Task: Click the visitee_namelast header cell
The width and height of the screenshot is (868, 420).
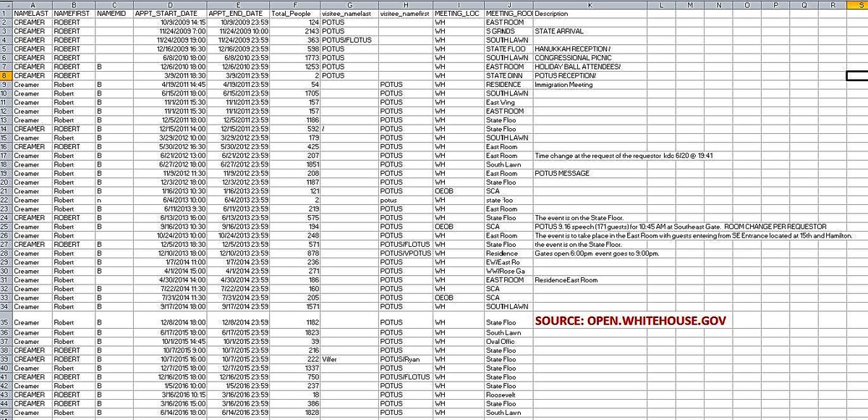Action: click(349, 14)
